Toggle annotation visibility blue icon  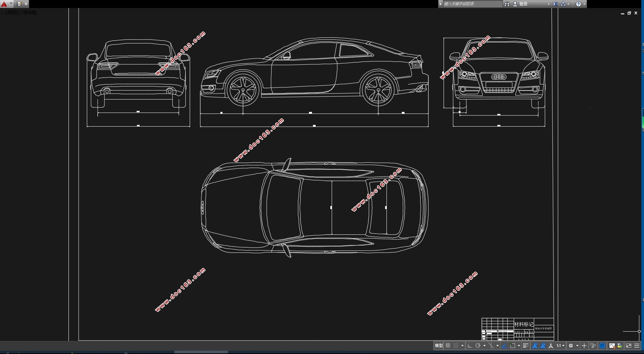[x=535, y=346]
